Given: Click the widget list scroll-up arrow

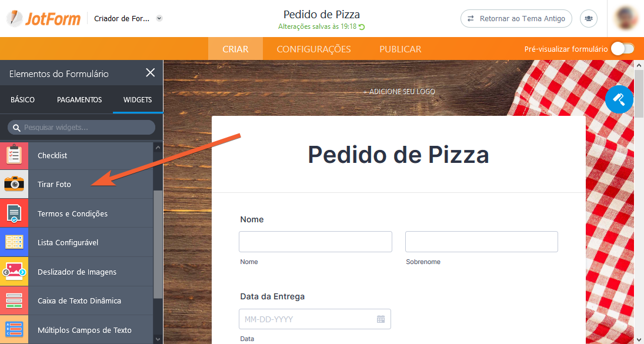Looking at the screenshot, I should [x=158, y=146].
